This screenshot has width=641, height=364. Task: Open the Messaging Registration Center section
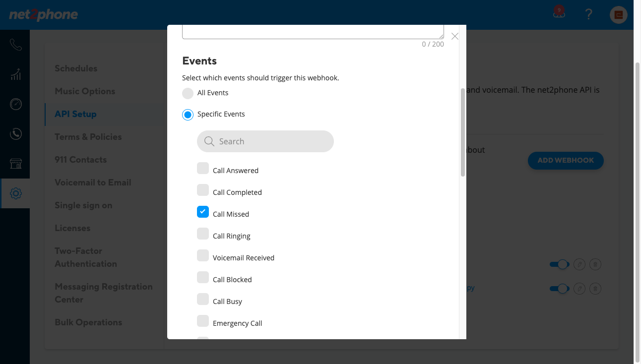tap(104, 293)
